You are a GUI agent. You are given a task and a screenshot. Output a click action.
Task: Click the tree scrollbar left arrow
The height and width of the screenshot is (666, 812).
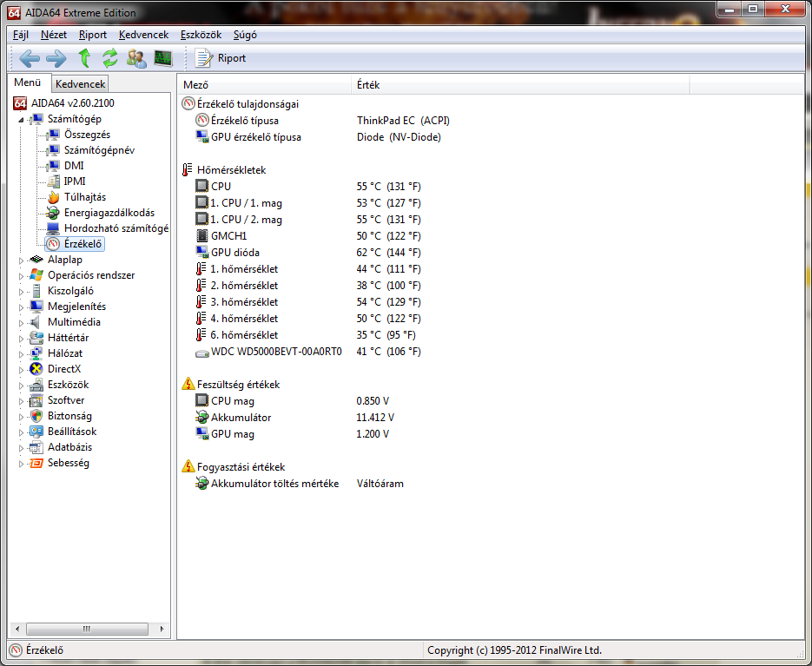(17, 629)
